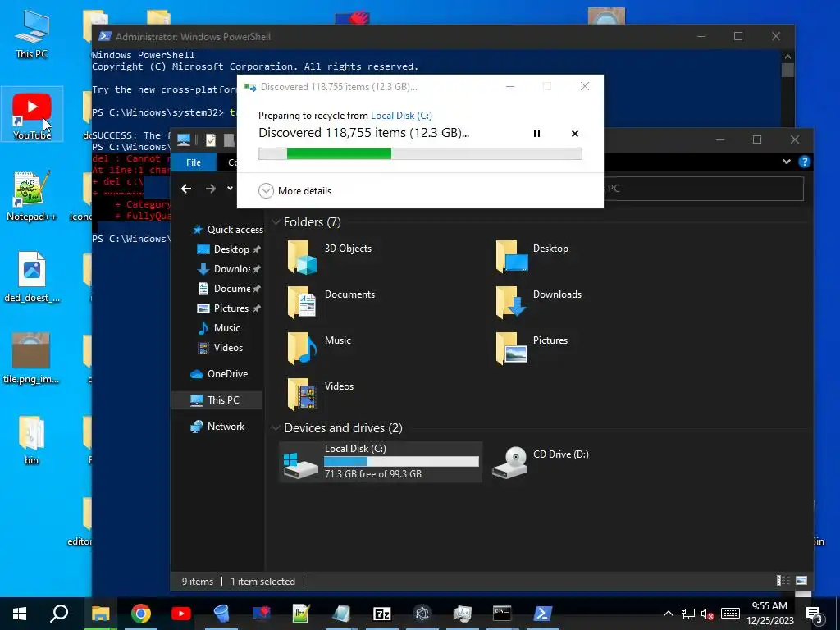Go forward in File Explorer
Viewport: 840px width, 630px height.
211,189
